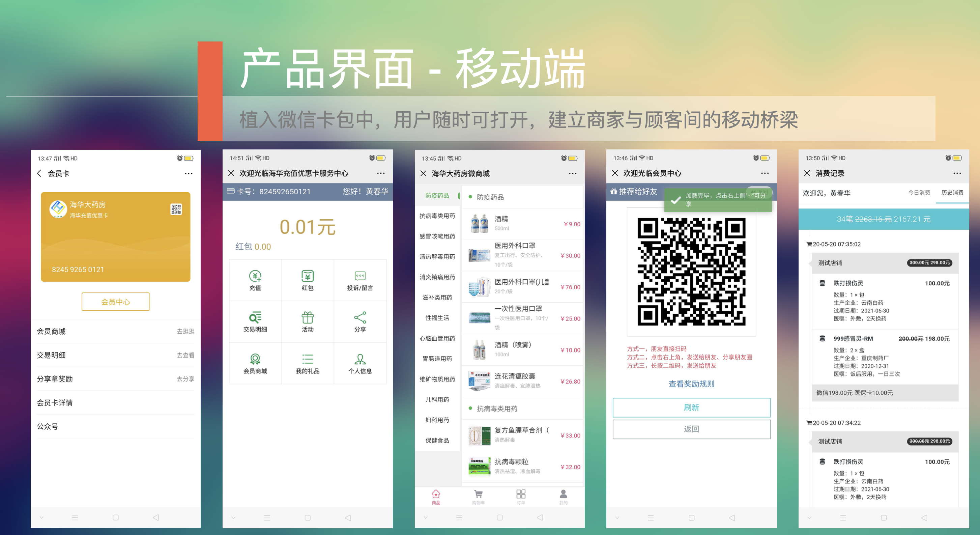Open 会员卡详情 row
The width and height of the screenshot is (980, 535).
pyautogui.click(x=116, y=402)
